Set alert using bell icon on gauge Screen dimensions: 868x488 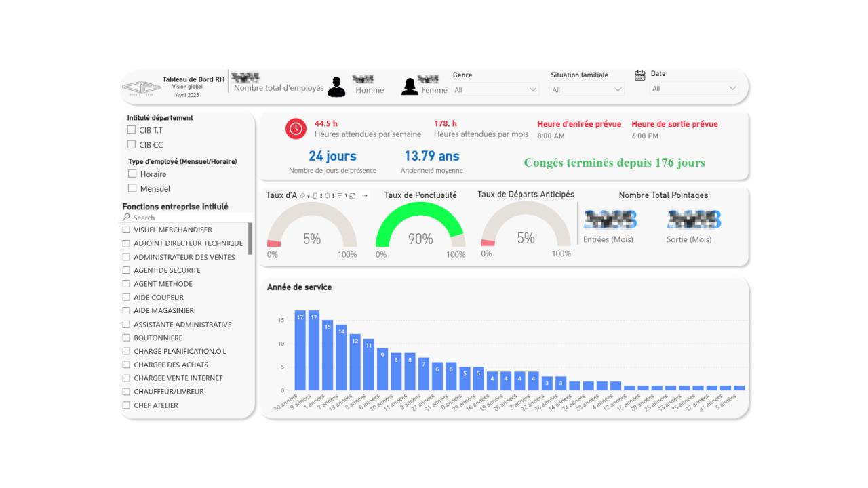click(x=327, y=195)
